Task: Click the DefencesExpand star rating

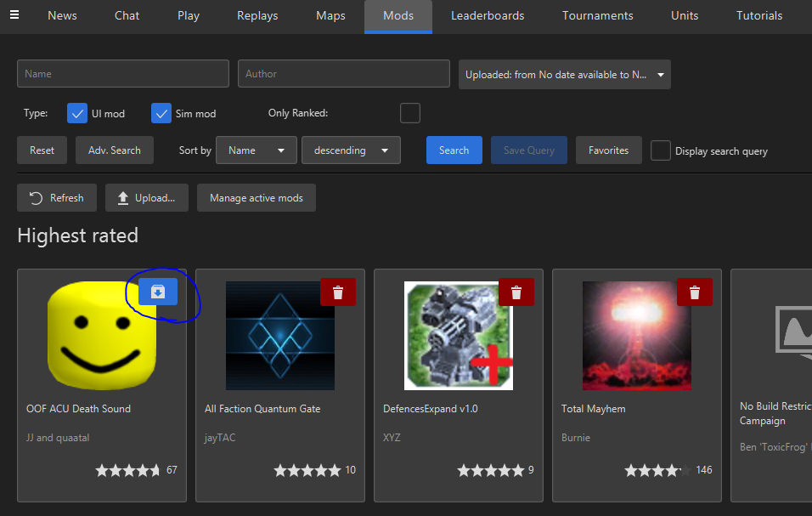Action: point(490,470)
